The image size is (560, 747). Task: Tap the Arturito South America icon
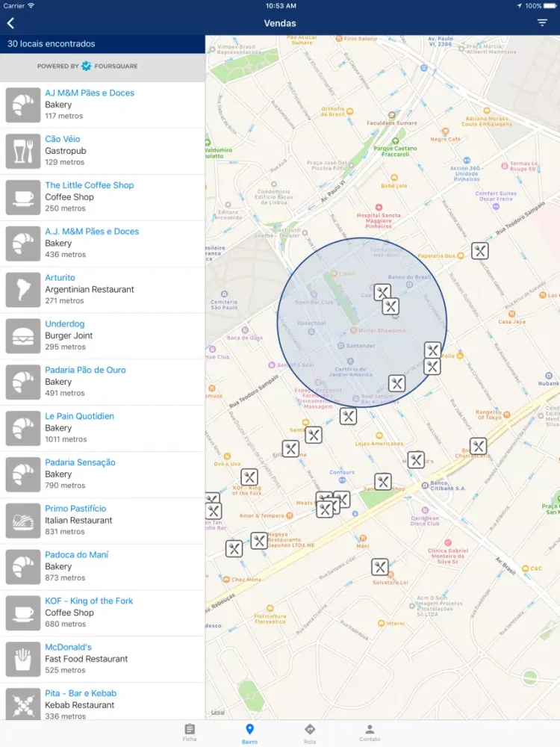tap(23, 290)
